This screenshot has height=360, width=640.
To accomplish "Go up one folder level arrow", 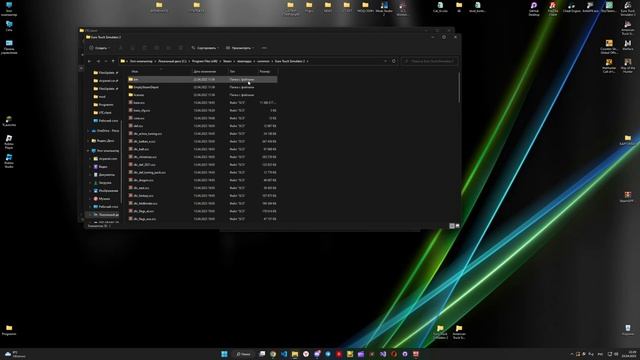I will point(113,61).
